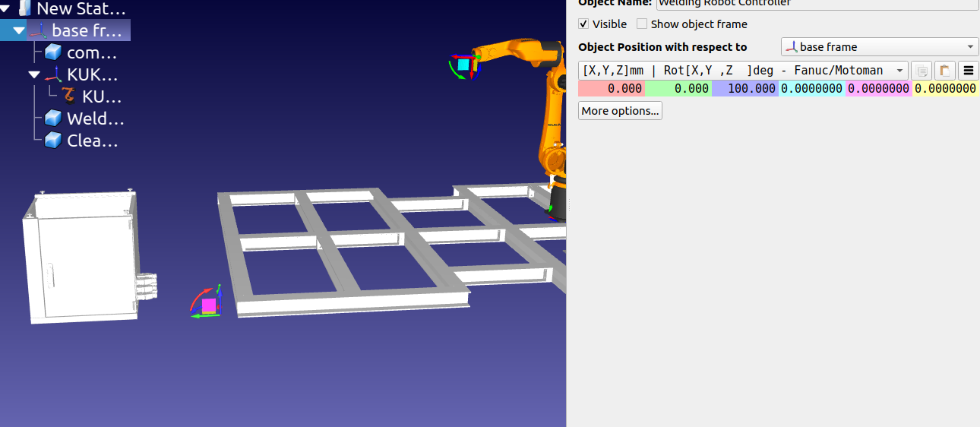Click the magenta rotation value field
The image size is (980, 427).
pos(879,89)
